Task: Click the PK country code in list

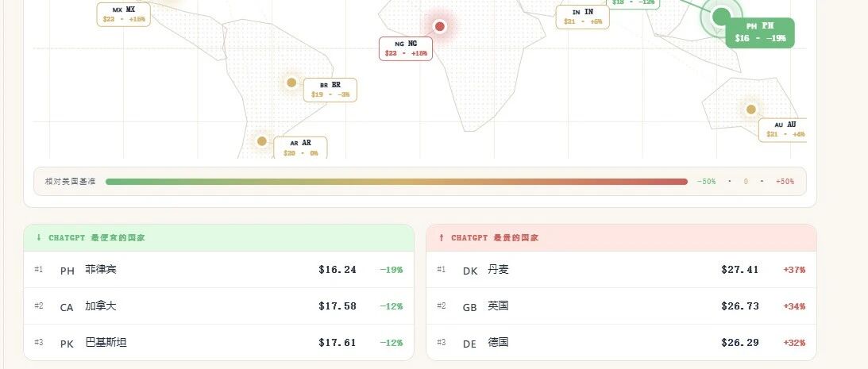Action: (x=67, y=344)
